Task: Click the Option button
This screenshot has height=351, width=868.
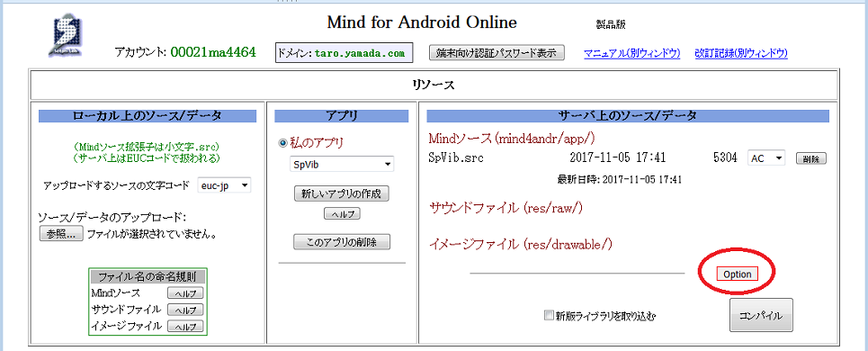Action: pyautogui.click(x=738, y=274)
